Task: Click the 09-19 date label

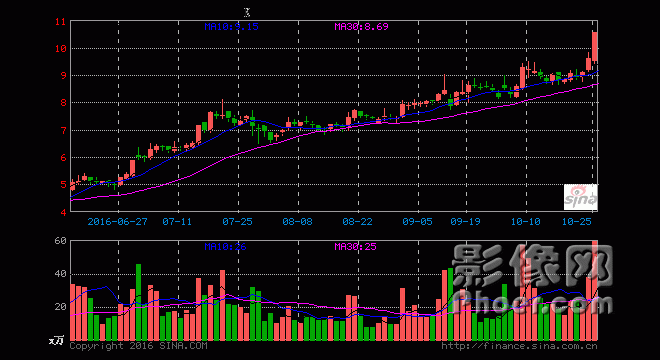Action: 466,221
